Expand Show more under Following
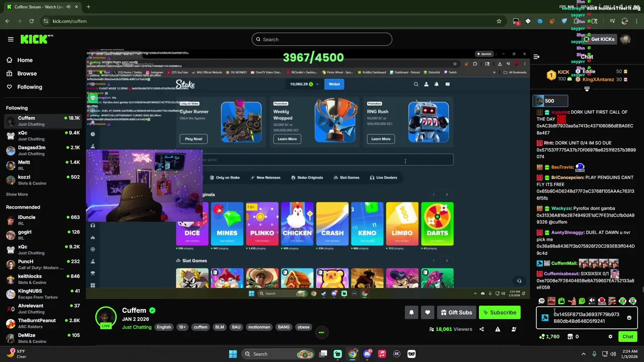The height and width of the screenshot is (362, 644). pyautogui.click(x=17, y=194)
